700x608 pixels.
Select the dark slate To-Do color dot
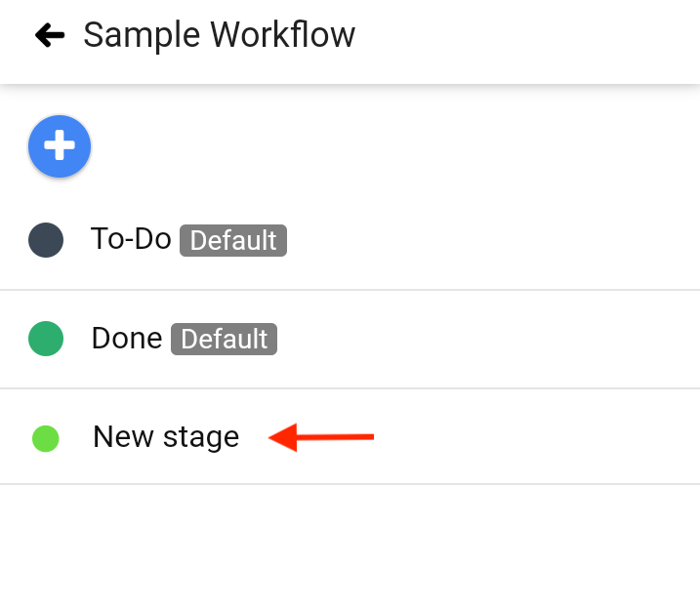coord(46,240)
